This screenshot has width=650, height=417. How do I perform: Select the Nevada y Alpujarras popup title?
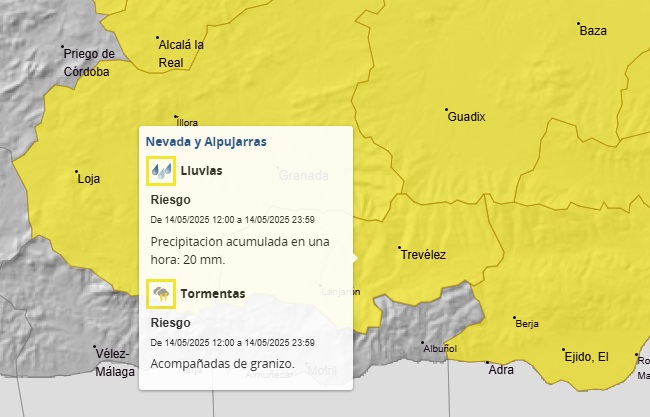click(206, 142)
